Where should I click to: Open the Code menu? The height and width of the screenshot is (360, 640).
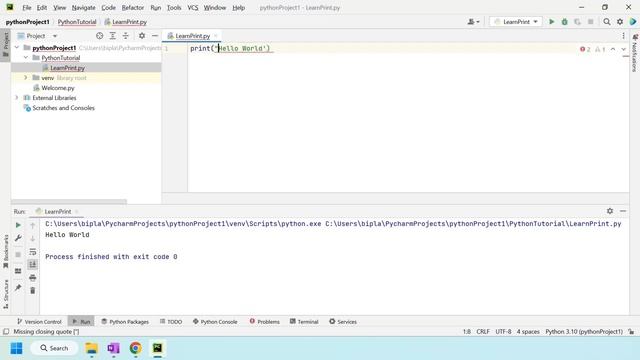click(108, 7)
